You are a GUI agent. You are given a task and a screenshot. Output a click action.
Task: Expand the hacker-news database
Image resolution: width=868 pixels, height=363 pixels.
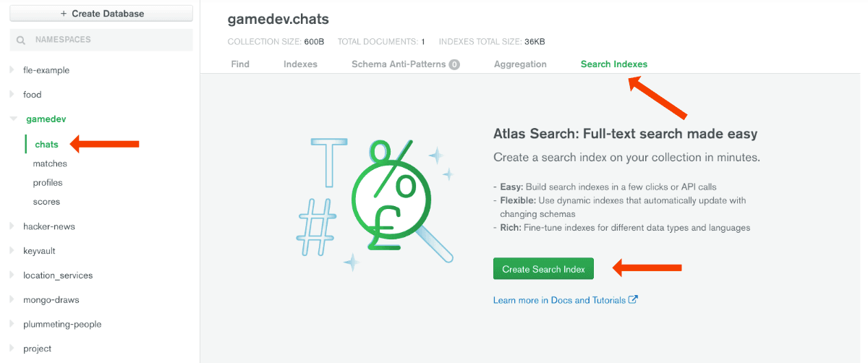click(12, 226)
